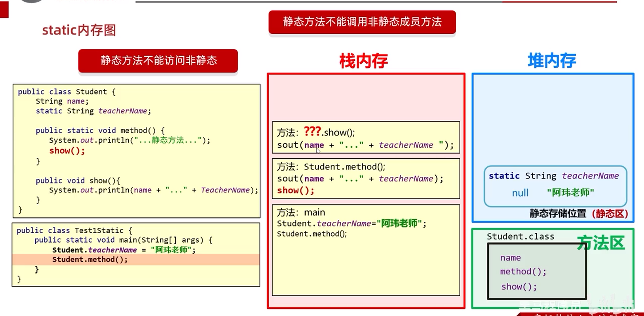The image size is (644, 316).
Task: Click the 栈内存 heading
Action: point(364,61)
